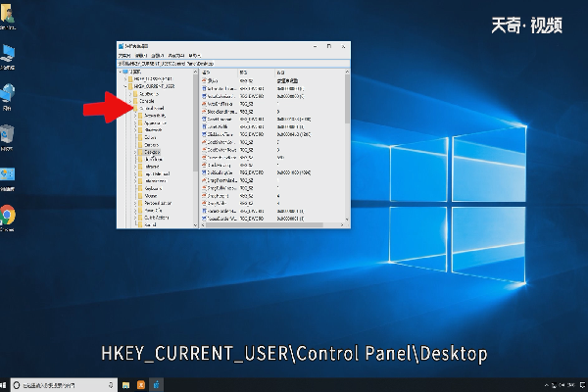The width and height of the screenshot is (588, 392).
Task: Expand the AppEvents key
Action: pos(132,94)
